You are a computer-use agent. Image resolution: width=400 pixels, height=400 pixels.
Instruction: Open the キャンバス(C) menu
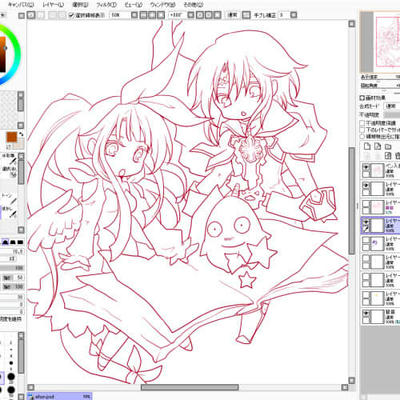(21, 5)
